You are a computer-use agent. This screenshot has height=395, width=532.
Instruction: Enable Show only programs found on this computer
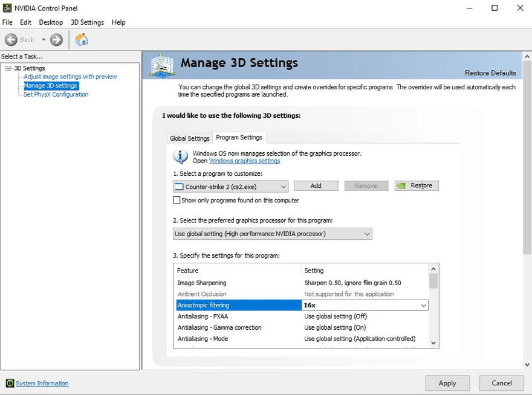[177, 200]
